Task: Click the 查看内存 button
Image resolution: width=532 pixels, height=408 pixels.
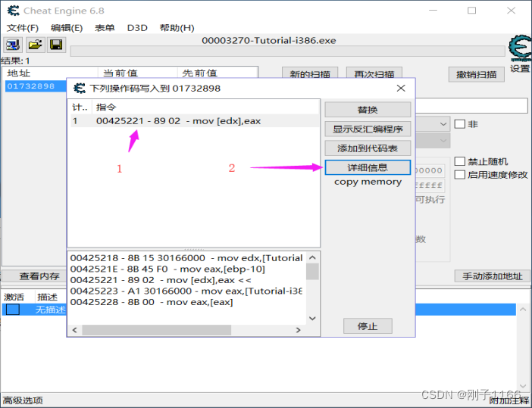Action: pos(34,276)
